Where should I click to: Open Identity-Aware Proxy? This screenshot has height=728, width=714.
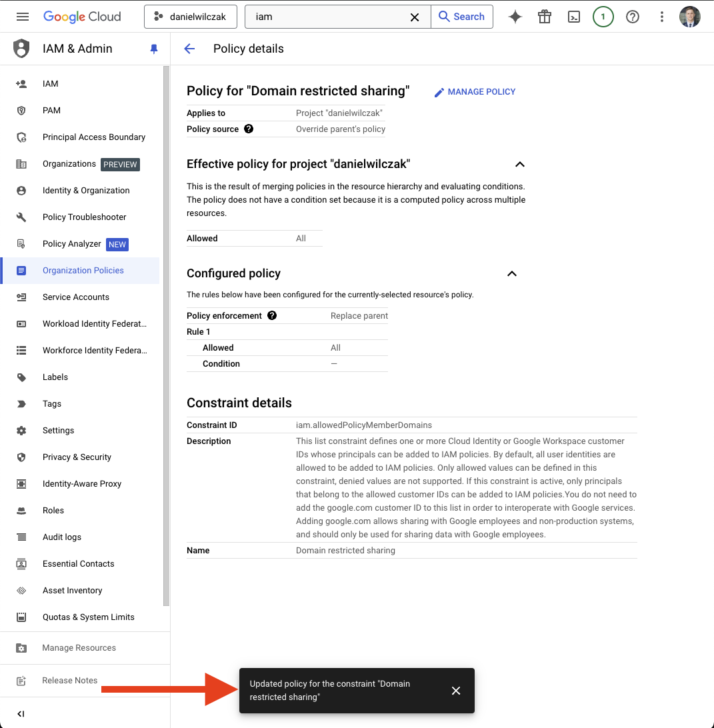(x=80, y=484)
